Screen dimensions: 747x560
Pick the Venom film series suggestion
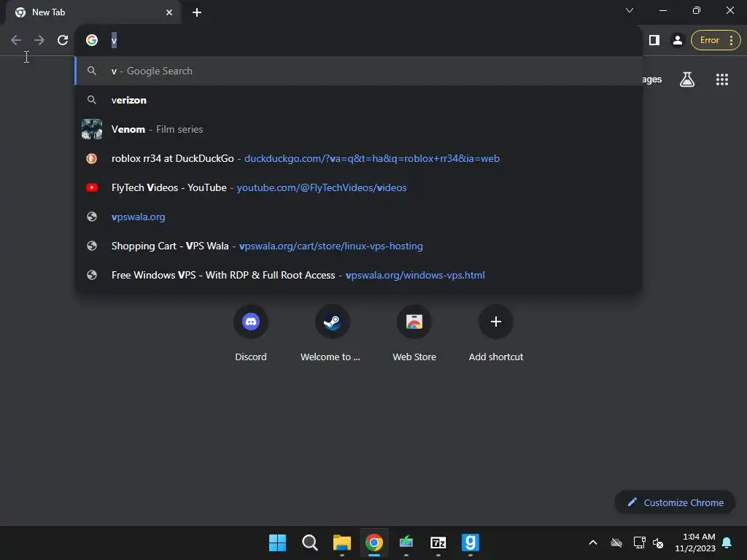tap(359, 129)
